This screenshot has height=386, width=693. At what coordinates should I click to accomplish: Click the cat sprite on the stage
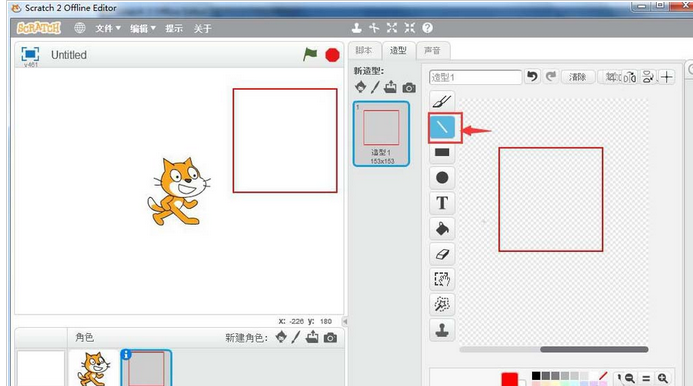[179, 191]
